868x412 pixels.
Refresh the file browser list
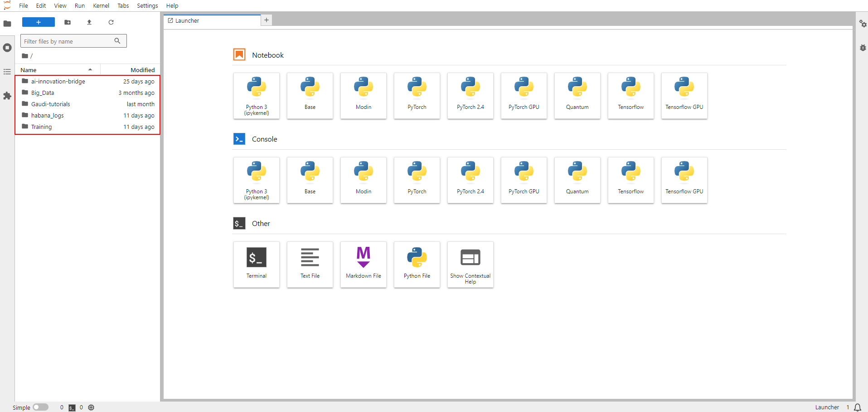tap(111, 22)
